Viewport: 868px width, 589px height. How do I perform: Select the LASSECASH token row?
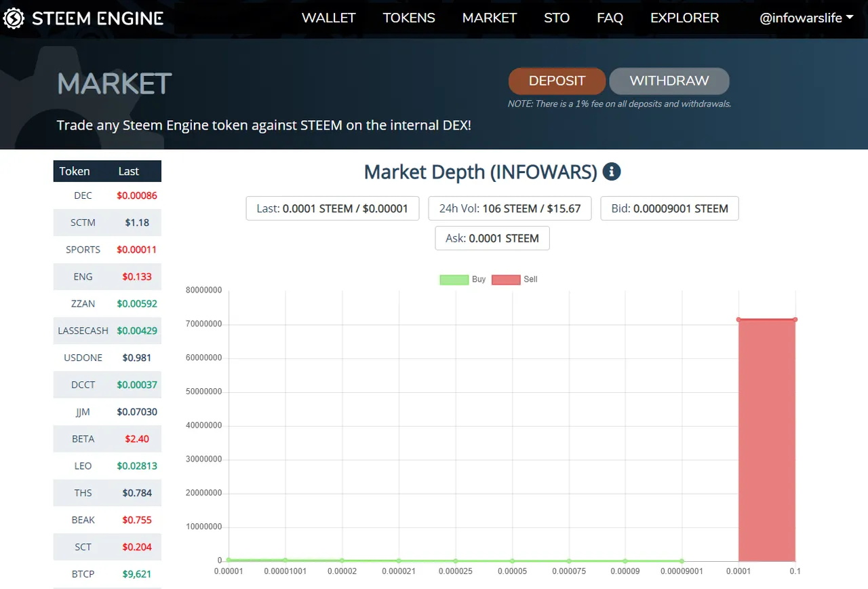(107, 330)
